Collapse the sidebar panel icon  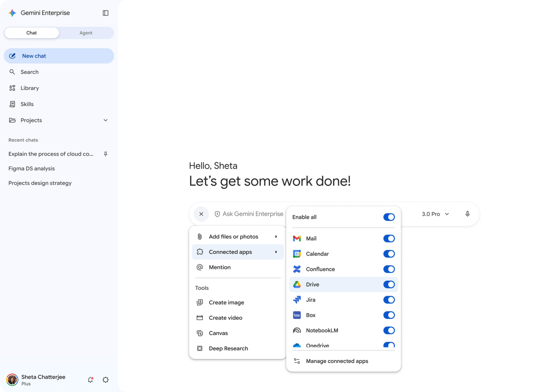[106, 13]
